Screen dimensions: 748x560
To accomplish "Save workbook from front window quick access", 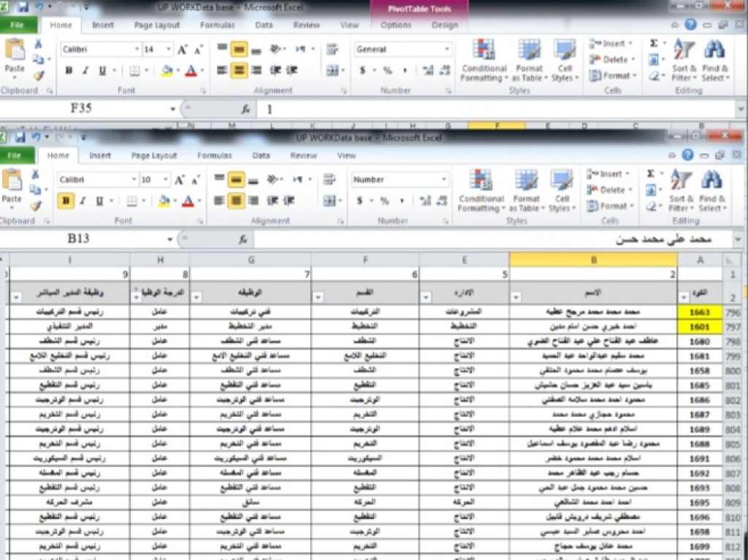I will pyautogui.click(x=20, y=138).
